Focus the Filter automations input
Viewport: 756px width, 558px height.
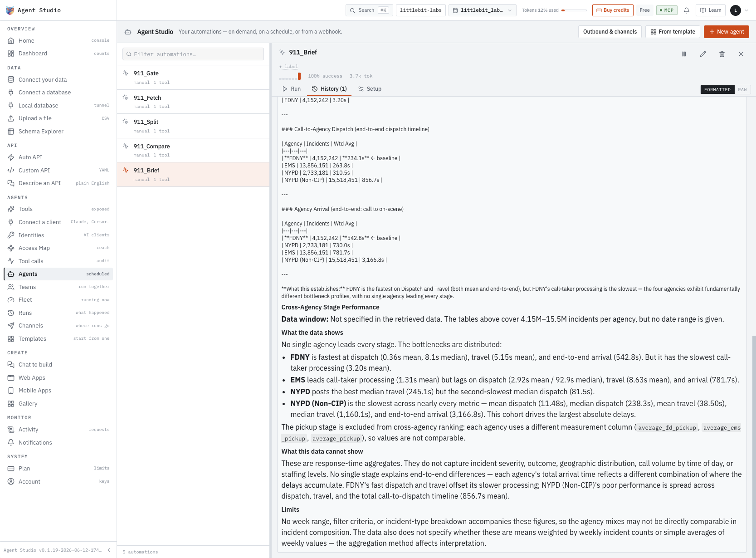coord(193,54)
